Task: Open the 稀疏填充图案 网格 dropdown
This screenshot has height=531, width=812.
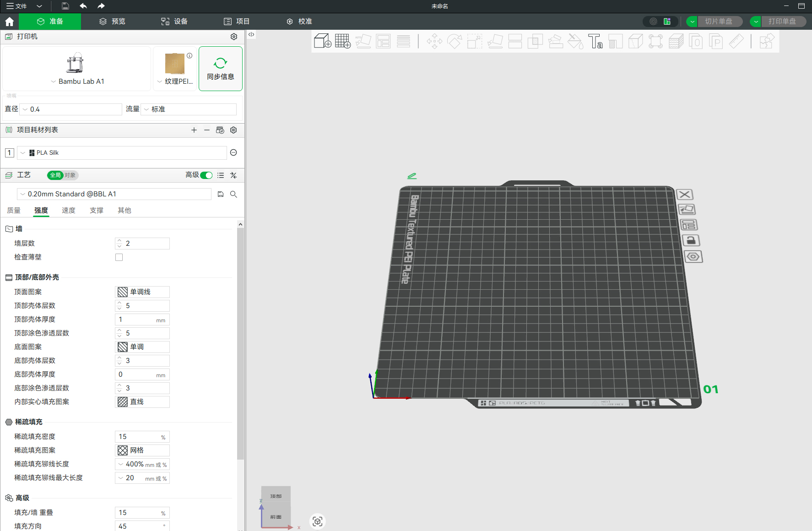Action: (x=142, y=450)
